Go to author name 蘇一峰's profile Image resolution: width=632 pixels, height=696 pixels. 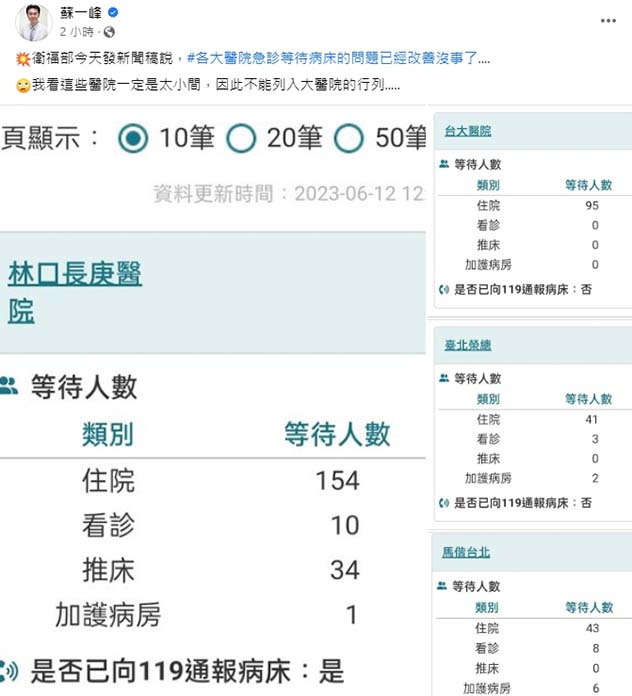[x=82, y=13]
